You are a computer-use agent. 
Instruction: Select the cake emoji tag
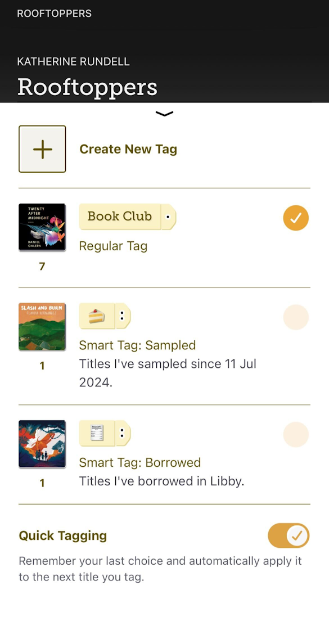tap(97, 316)
